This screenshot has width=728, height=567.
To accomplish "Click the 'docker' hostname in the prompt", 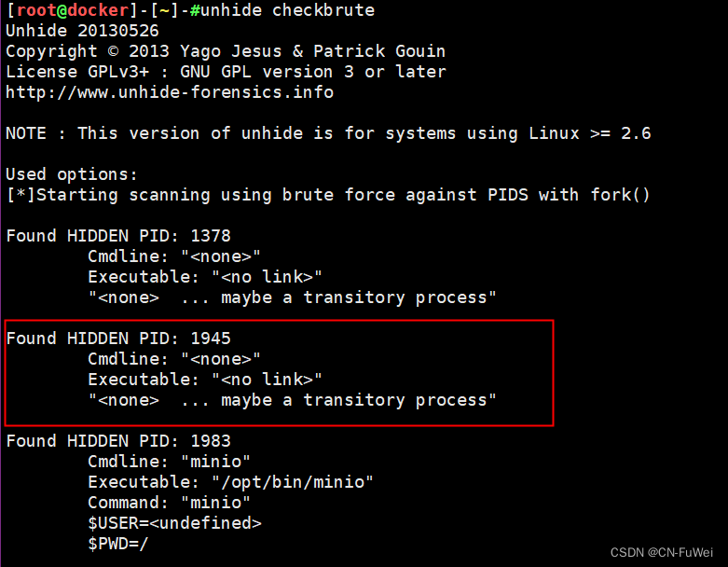I will (98, 10).
